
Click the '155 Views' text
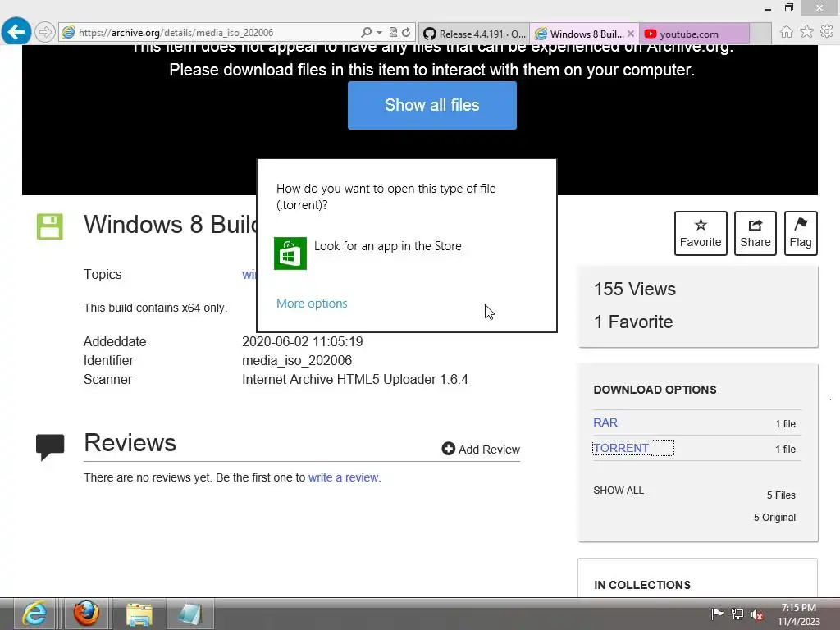click(634, 290)
